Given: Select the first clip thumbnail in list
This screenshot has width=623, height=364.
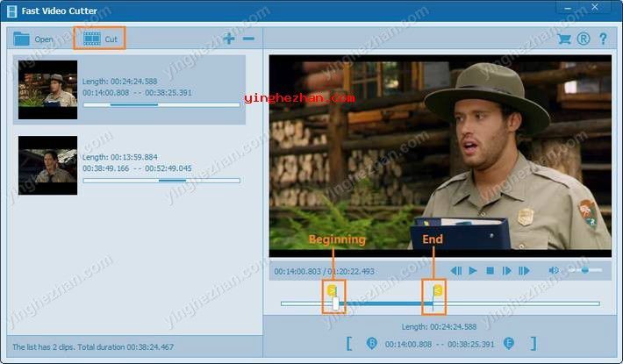Looking at the screenshot, I should pos(47,89).
